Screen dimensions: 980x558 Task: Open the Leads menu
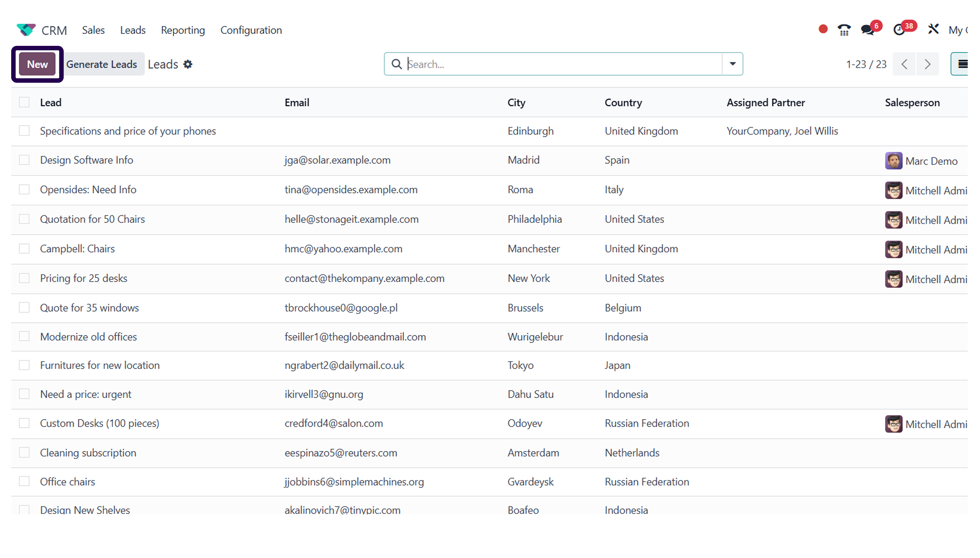pos(132,30)
